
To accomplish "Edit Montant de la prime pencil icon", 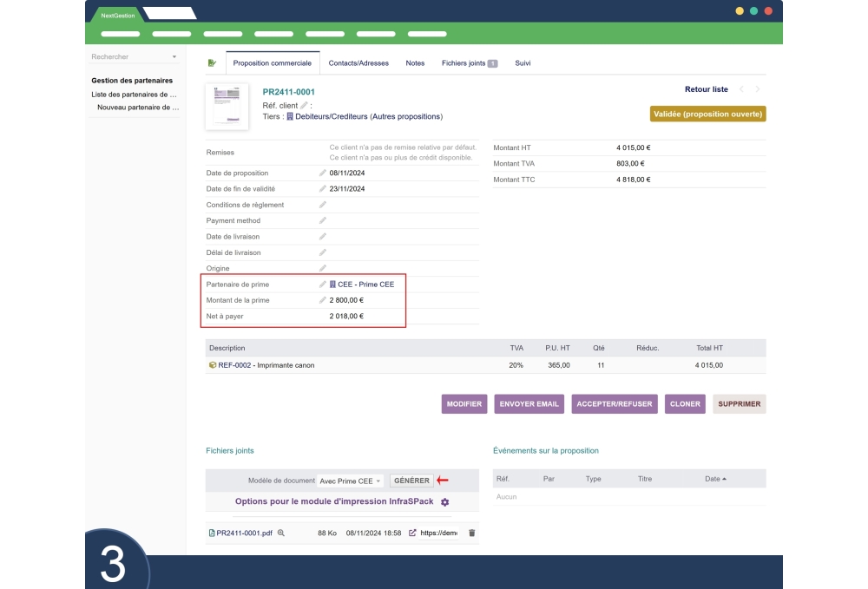I will tap(323, 300).
